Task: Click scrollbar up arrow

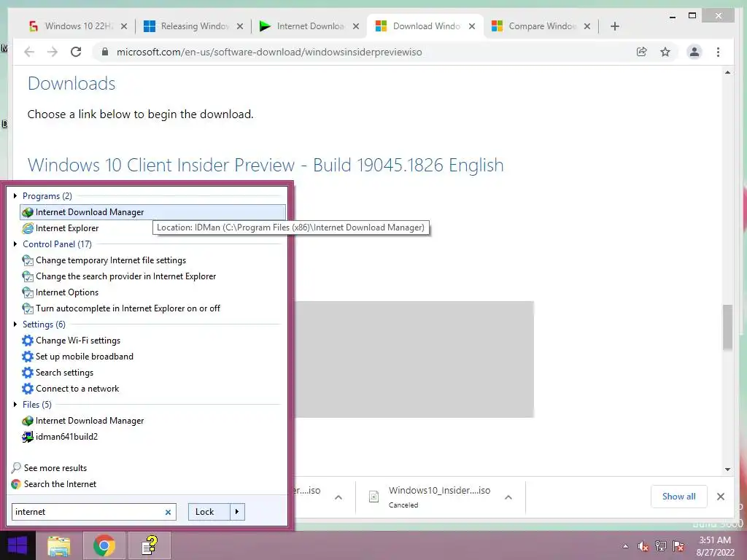Action: (x=727, y=72)
